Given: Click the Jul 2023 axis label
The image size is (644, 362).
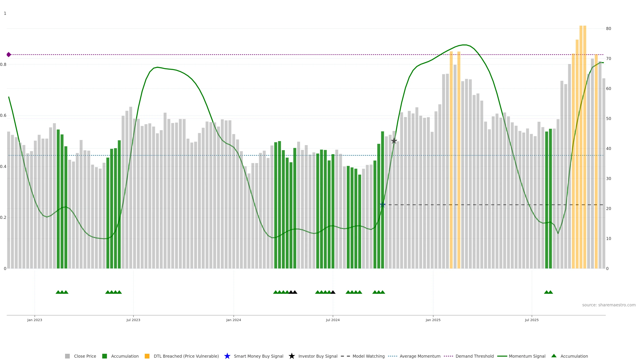Looking at the screenshot, I should pos(133,320).
